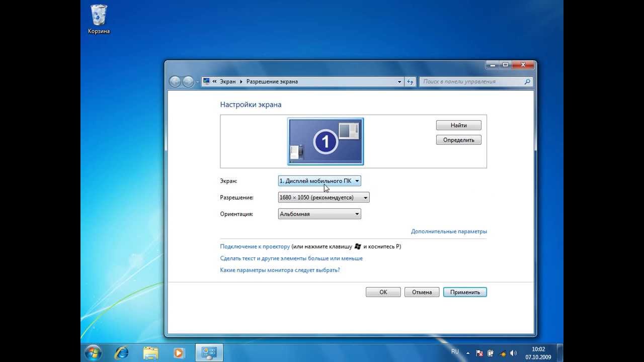Viewport: 644px width, 362px height.
Task: Click the network status tray icon
Action: (x=502, y=353)
